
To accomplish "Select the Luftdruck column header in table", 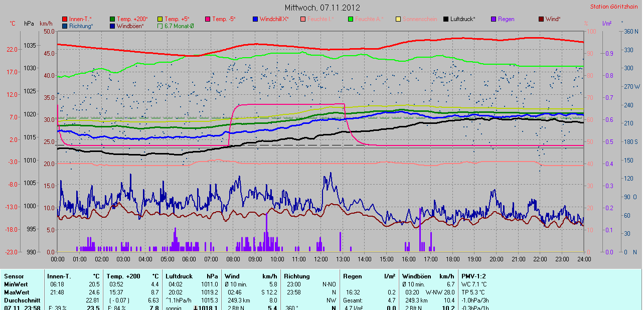I will [x=178, y=276].
